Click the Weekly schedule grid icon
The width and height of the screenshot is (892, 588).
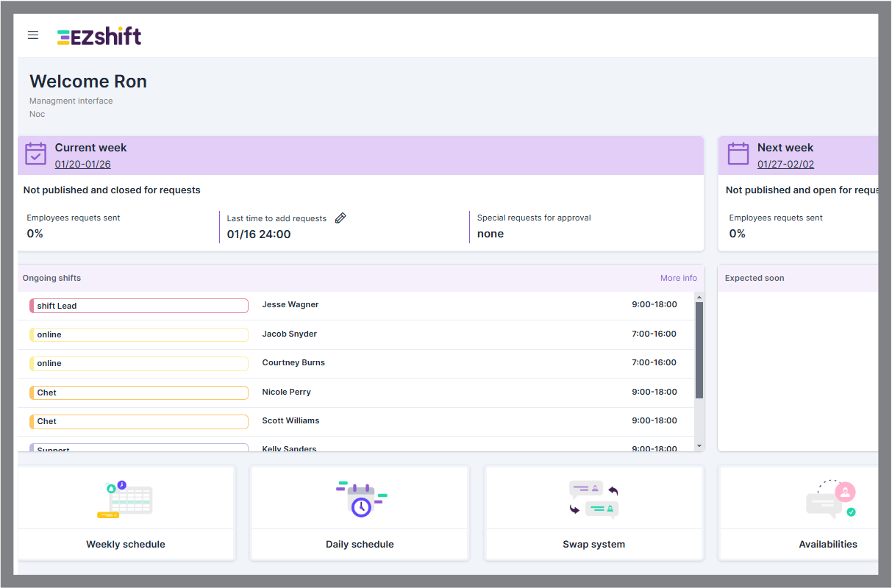tap(126, 498)
